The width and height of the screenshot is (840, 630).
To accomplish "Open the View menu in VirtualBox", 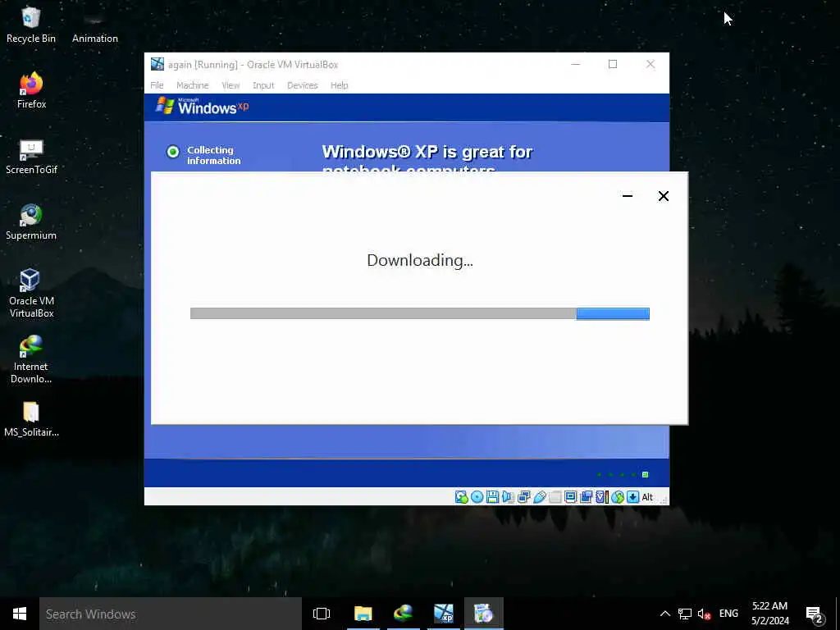I will (231, 85).
